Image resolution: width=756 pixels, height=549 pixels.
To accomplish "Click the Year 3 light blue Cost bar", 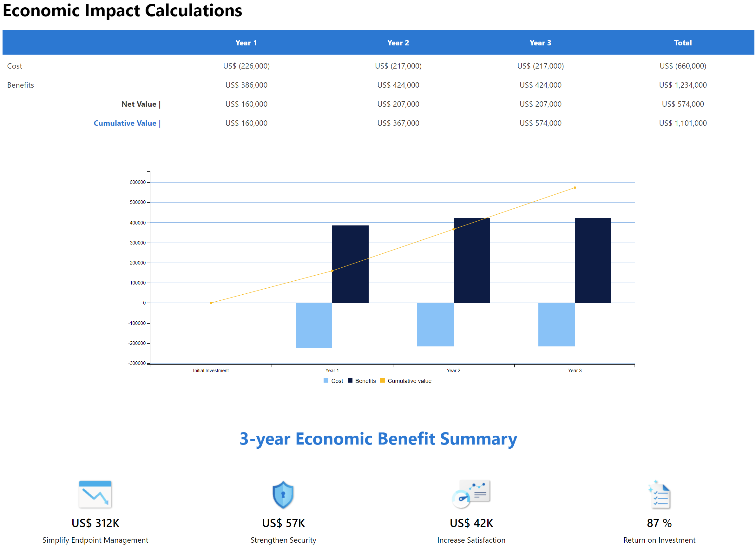I will (556, 325).
